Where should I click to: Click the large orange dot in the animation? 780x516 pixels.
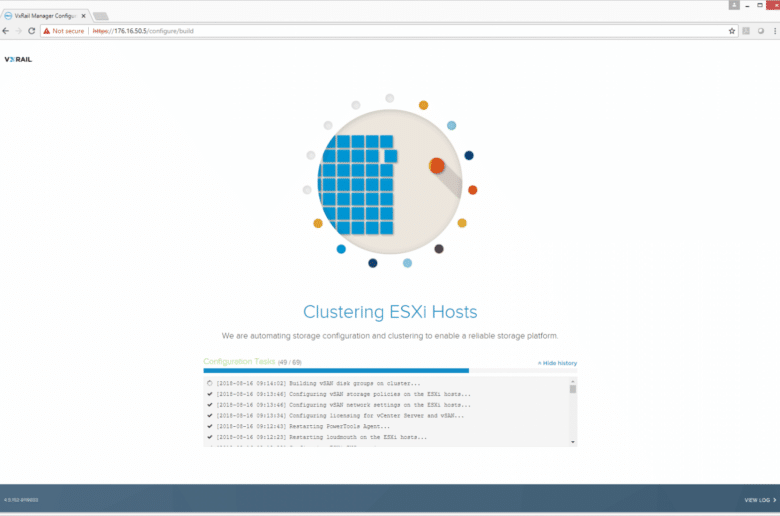point(437,166)
